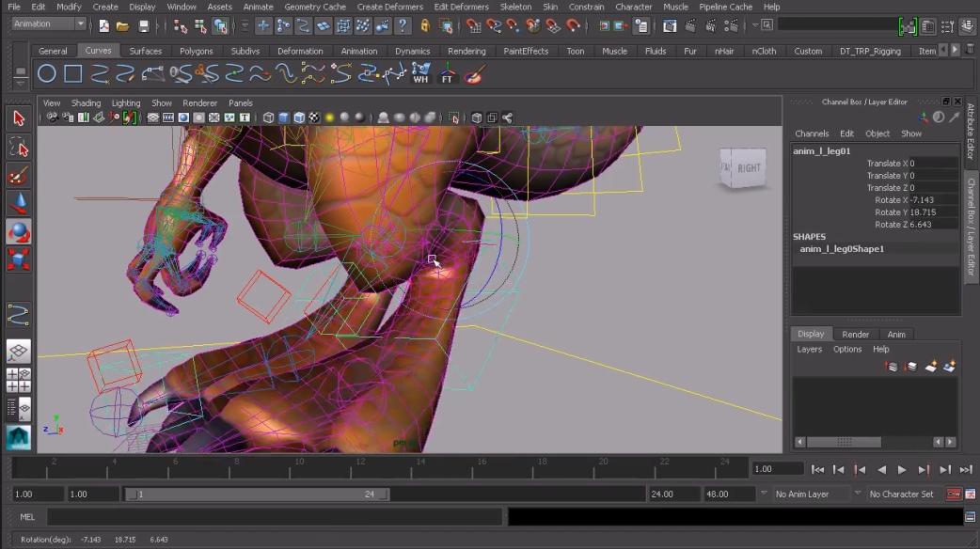Click the MEL command line input
The image size is (980, 549).
coord(274,517)
